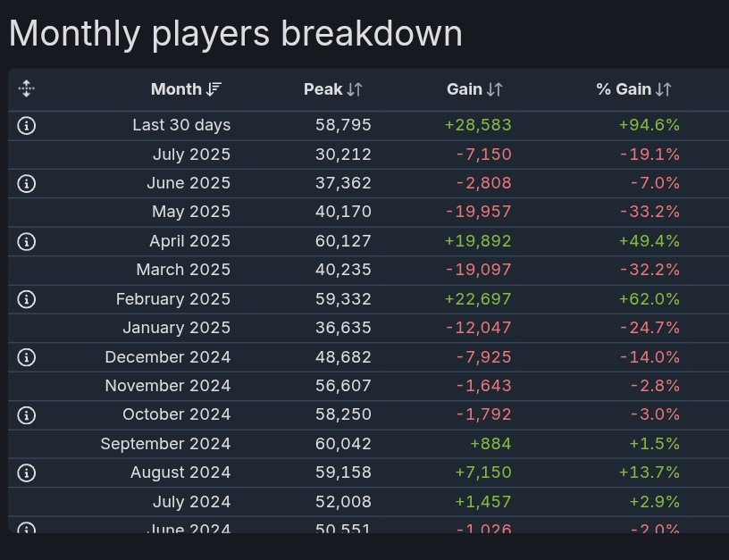The width and height of the screenshot is (729, 560).
Task: Select the May 2025 month cell
Action: 191,213
